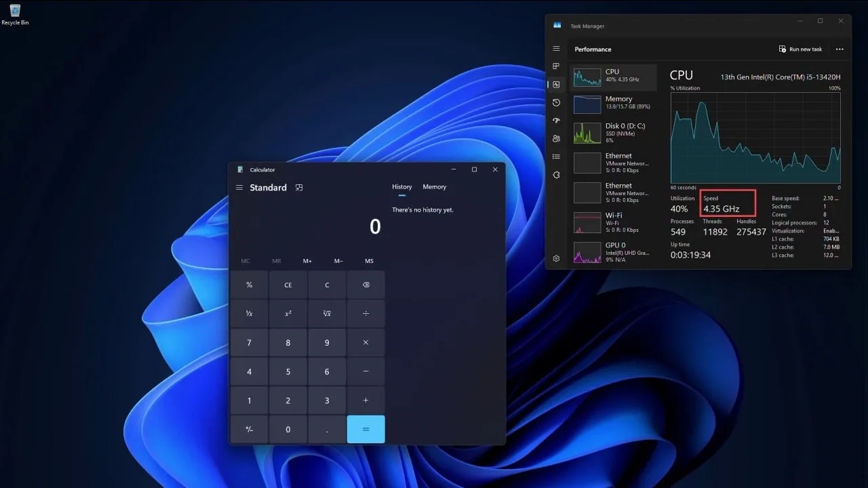Click the Handles value 275437
Screen dimensions: 868x488
[751, 232]
